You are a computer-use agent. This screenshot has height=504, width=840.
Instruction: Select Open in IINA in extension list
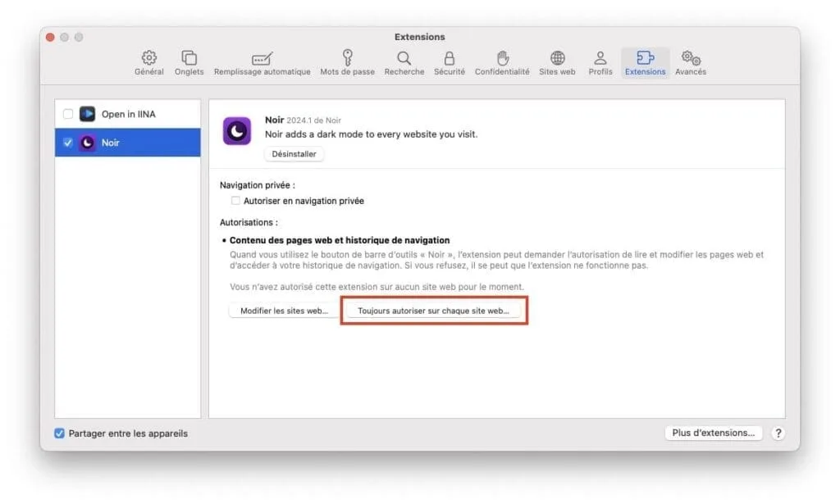(128, 115)
